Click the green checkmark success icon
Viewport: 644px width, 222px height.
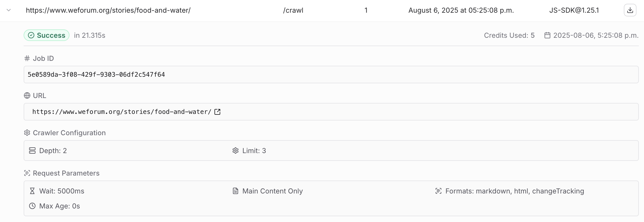tap(31, 35)
